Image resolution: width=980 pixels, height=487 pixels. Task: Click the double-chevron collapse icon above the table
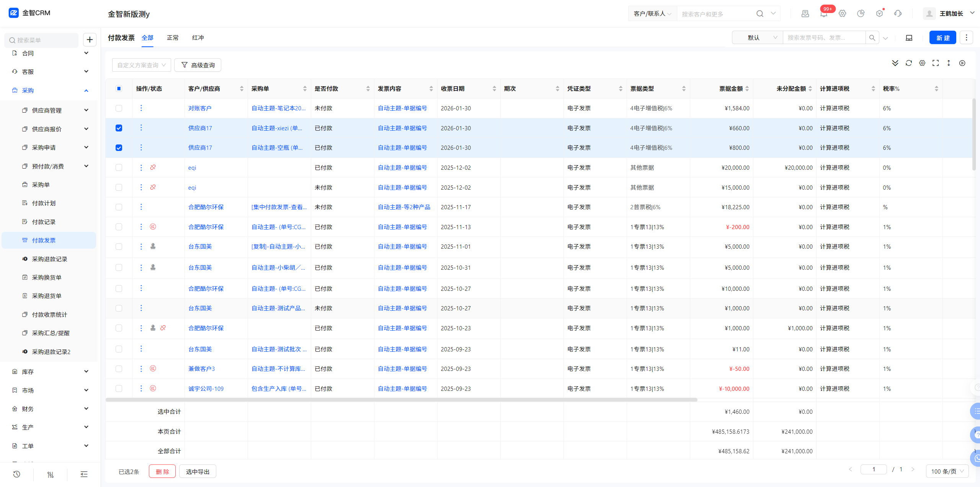click(895, 63)
